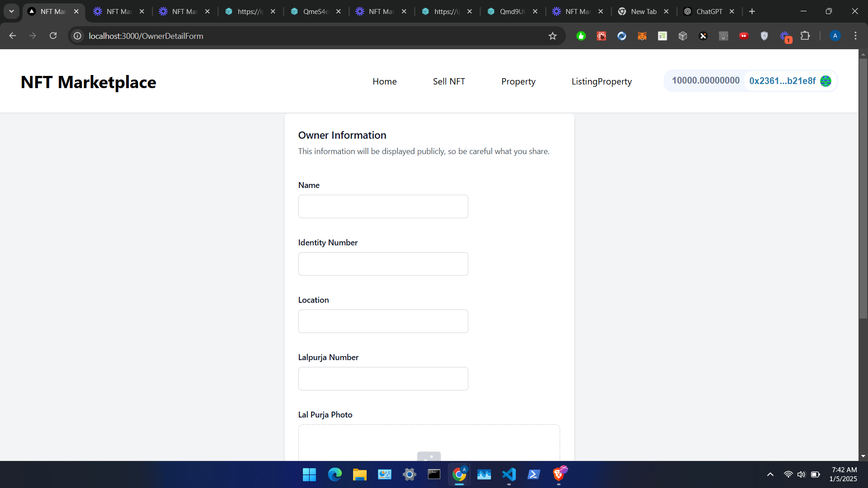
Task: Click in the Lalpurja Number field
Action: [383, 379]
